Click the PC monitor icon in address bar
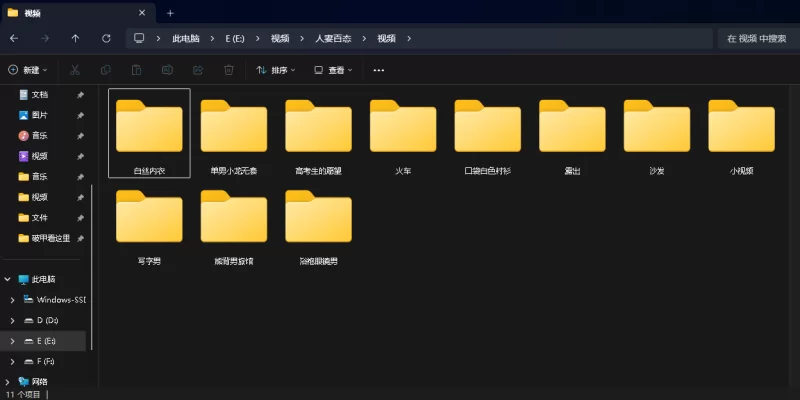The height and width of the screenshot is (400, 800). pyautogui.click(x=139, y=38)
